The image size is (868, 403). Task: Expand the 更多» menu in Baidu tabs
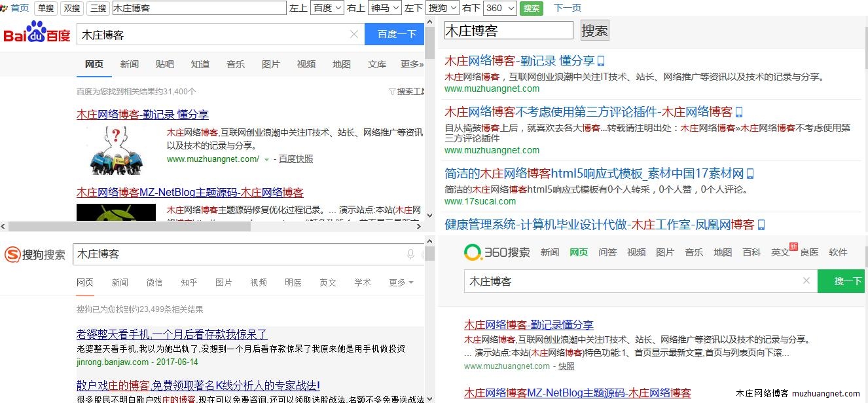click(x=412, y=64)
